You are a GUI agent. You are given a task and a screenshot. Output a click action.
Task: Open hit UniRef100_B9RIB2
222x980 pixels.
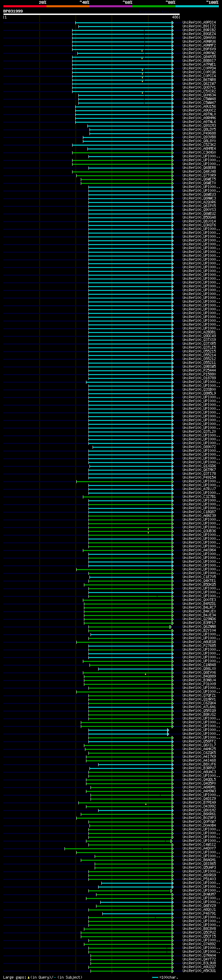(199, 30)
